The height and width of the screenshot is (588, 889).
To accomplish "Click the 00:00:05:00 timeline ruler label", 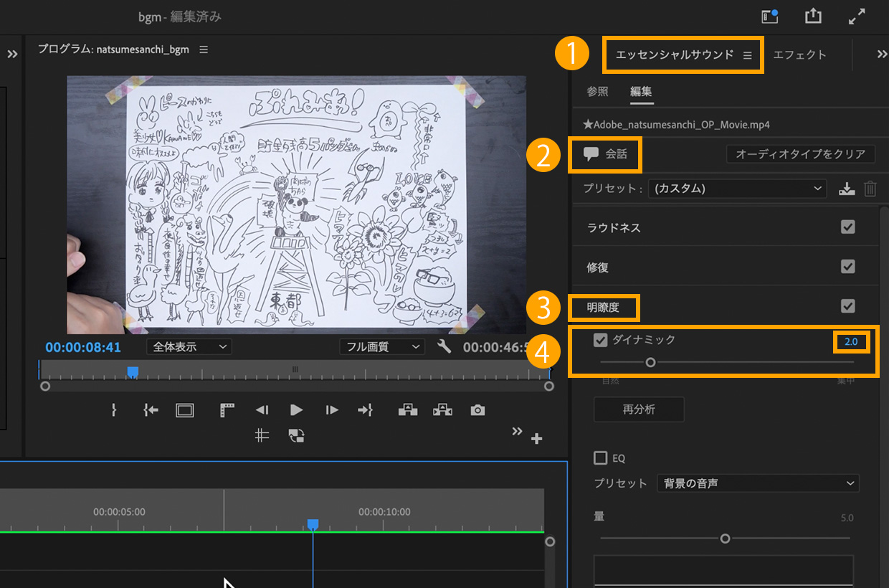I will (x=119, y=512).
